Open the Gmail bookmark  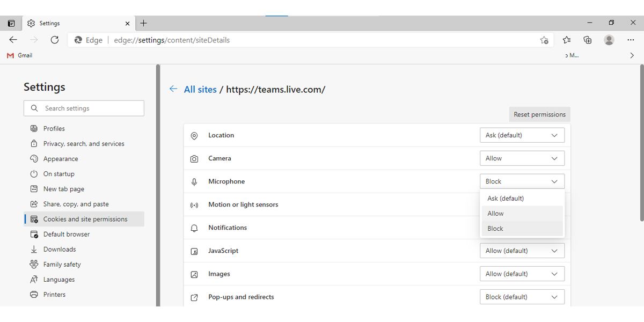(x=20, y=55)
